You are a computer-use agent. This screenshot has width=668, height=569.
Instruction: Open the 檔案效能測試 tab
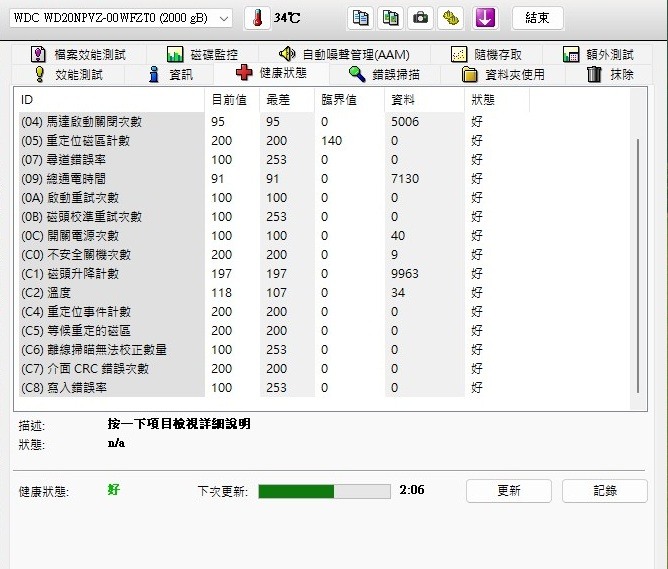coord(78,55)
